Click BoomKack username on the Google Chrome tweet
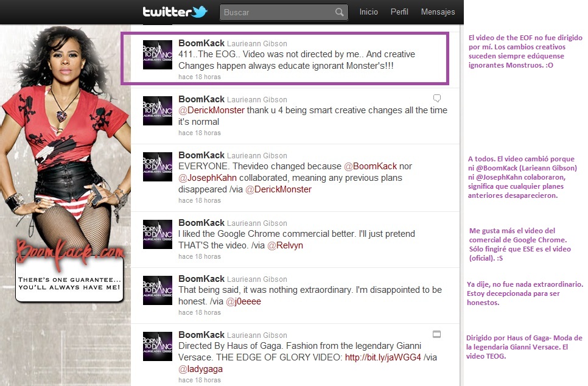 click(201, 223)
